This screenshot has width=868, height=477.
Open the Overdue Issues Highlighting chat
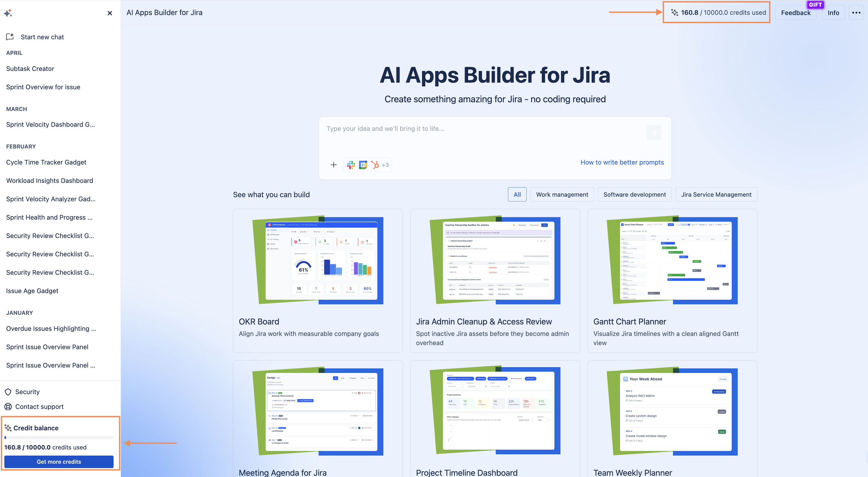[x=51, y=329]
